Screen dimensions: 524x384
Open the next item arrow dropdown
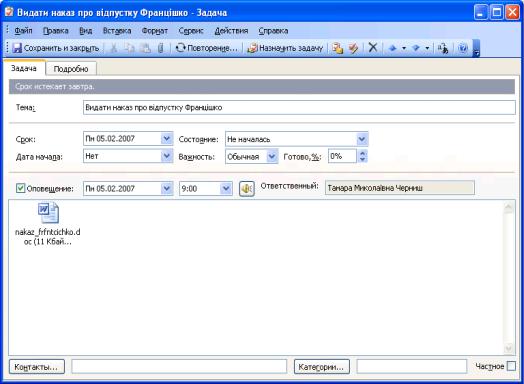coord(427,48)
